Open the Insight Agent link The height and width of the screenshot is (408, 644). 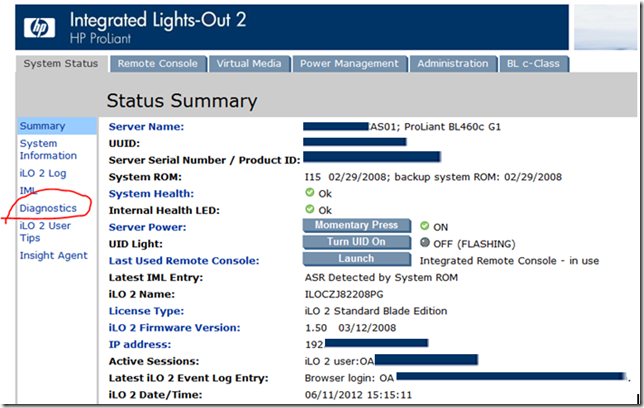53,256
